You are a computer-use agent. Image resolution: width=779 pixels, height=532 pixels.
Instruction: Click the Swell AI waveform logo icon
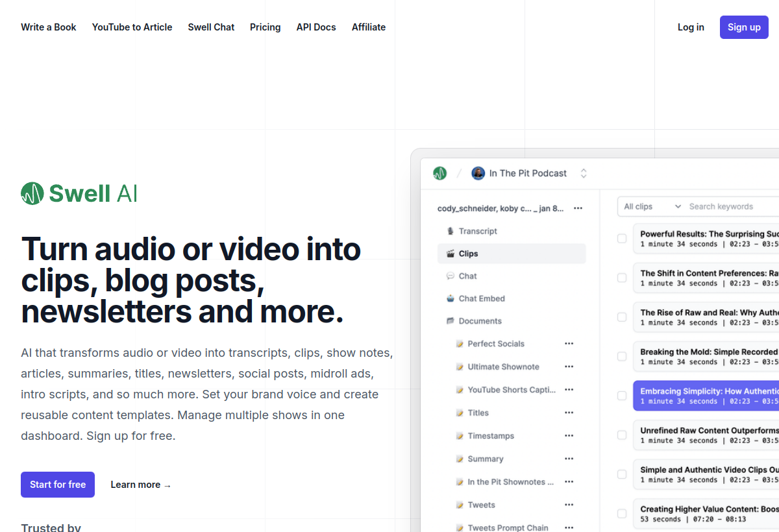32,193
